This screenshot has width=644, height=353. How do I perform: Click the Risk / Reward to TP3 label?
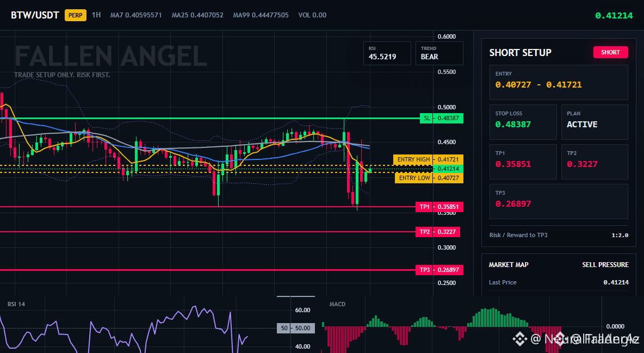[x=518, y=235]
